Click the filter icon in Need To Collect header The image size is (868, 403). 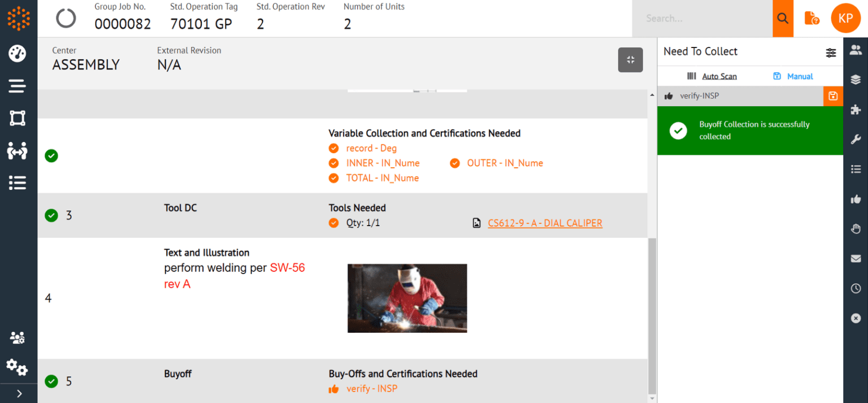coord(831,52)
